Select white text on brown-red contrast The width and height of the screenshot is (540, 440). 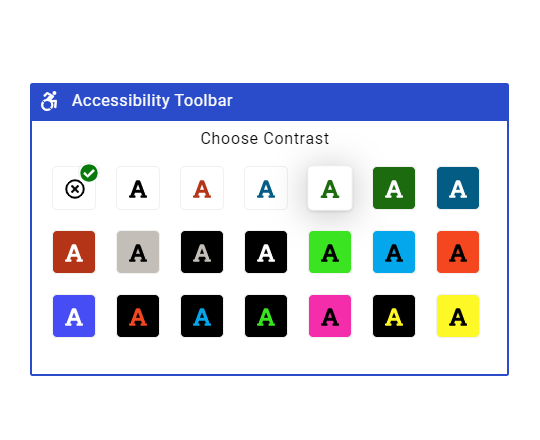(x=74, y=252)
